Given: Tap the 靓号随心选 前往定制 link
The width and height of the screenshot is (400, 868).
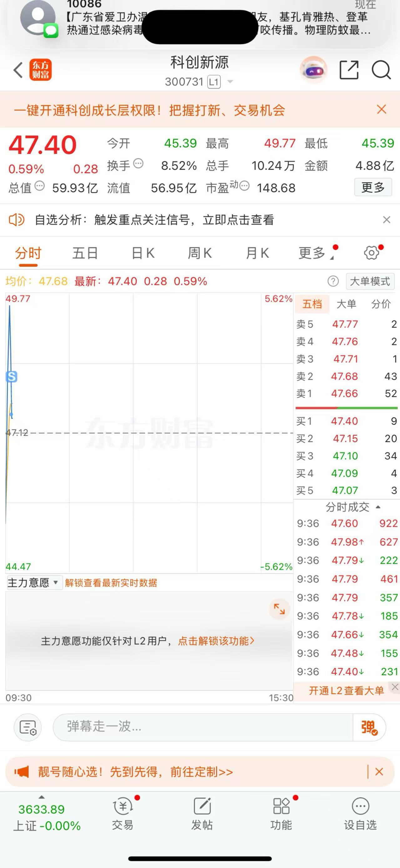Looking at the screenshot, I should [135, 772].
